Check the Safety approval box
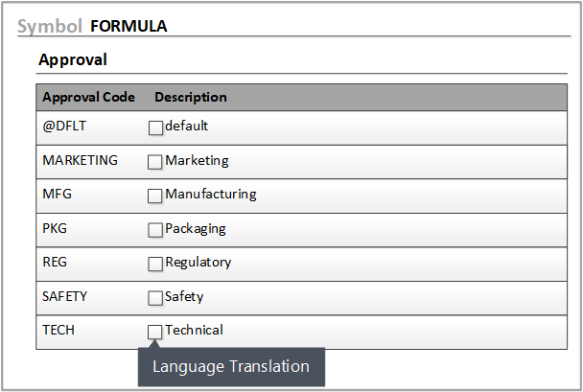Viewport: 583px width, 392px height. pyautogui.click(x=155, y=298)
